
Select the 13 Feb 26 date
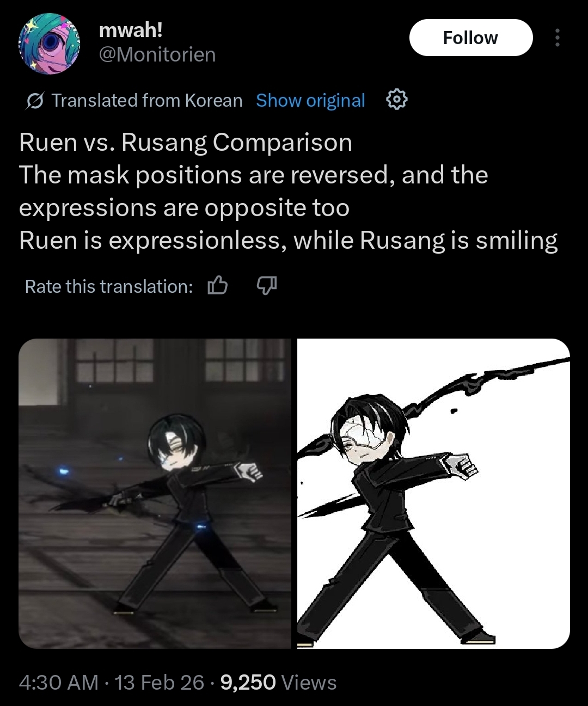160,682
